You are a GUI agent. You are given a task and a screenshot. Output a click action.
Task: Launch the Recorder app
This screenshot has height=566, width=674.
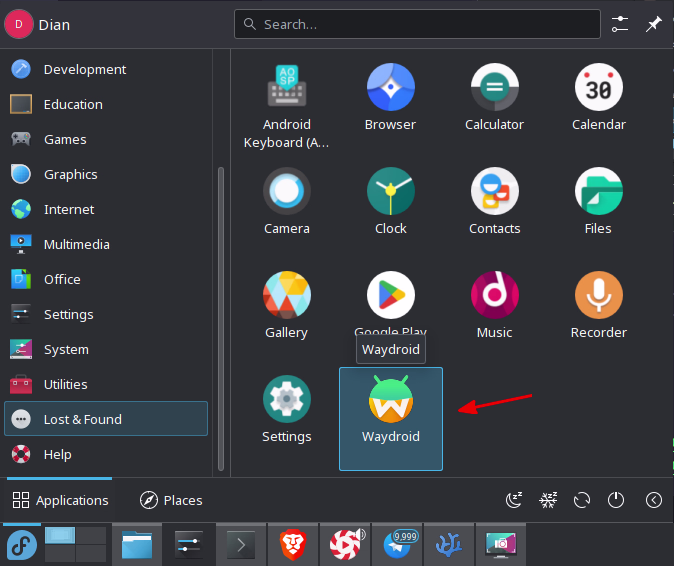point(598,305)
